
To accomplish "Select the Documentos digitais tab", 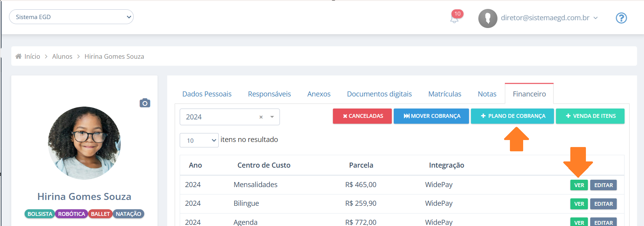I will [x=379, y=94].
